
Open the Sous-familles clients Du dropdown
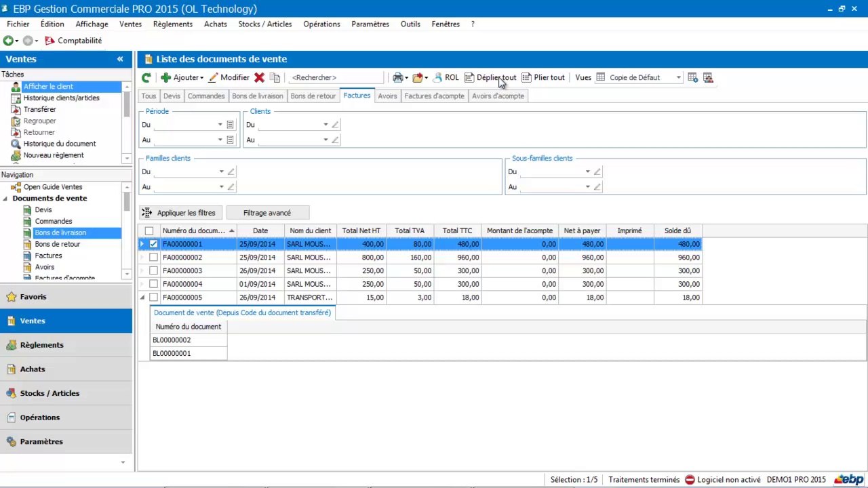(x=587, y=171)
